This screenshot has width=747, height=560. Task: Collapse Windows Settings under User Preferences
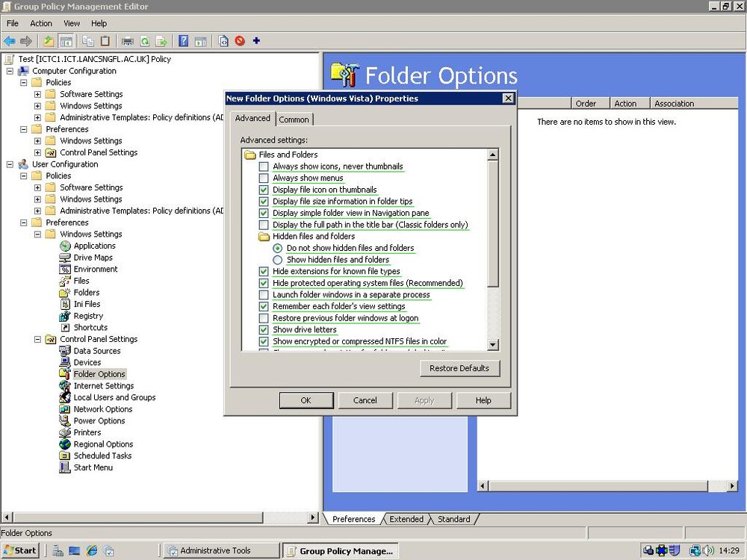click(37, 234)
